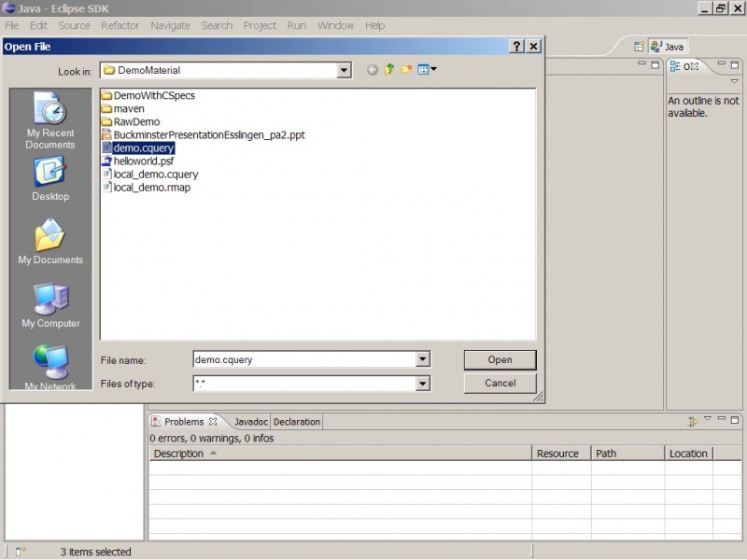Open My Recent Documents shortcut

[50, 121]
